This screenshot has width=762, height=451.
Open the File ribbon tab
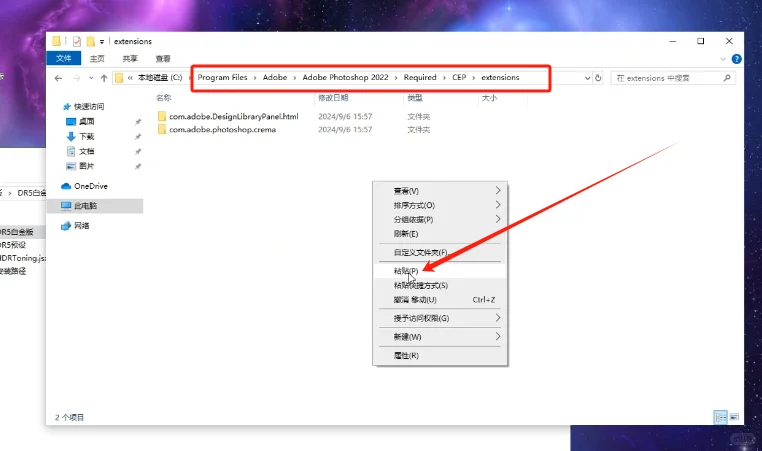tap(64, 58)
